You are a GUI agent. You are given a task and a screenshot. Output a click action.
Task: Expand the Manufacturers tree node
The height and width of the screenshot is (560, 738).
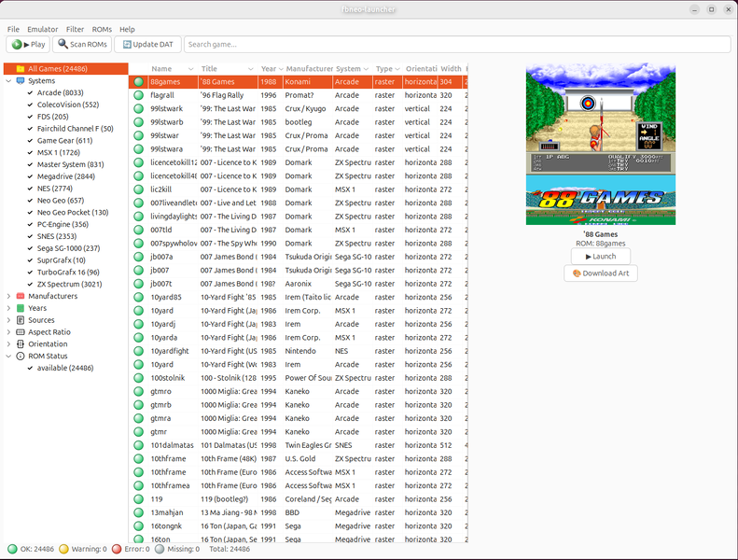tap(8, 296)
